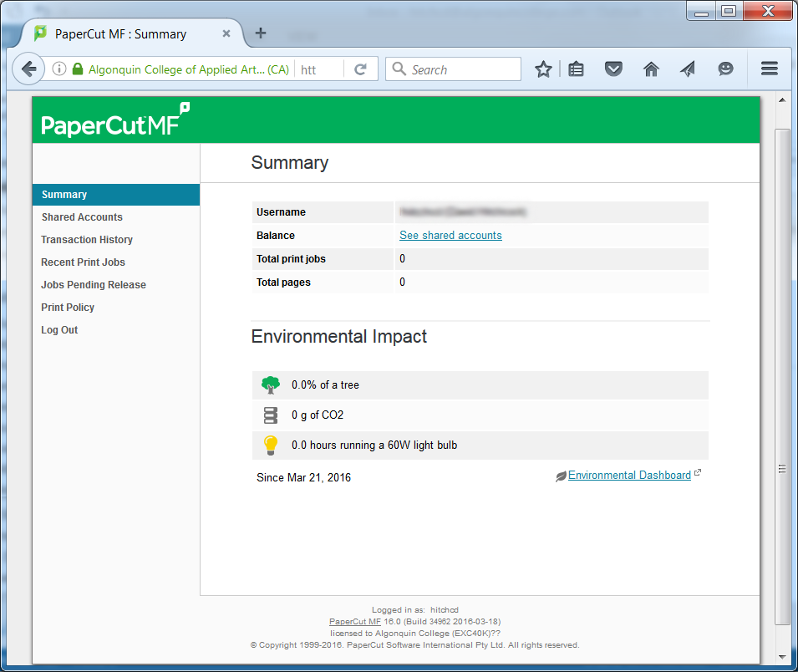
Task: Bookmark this page with the star icon
Action: (543, 69)
